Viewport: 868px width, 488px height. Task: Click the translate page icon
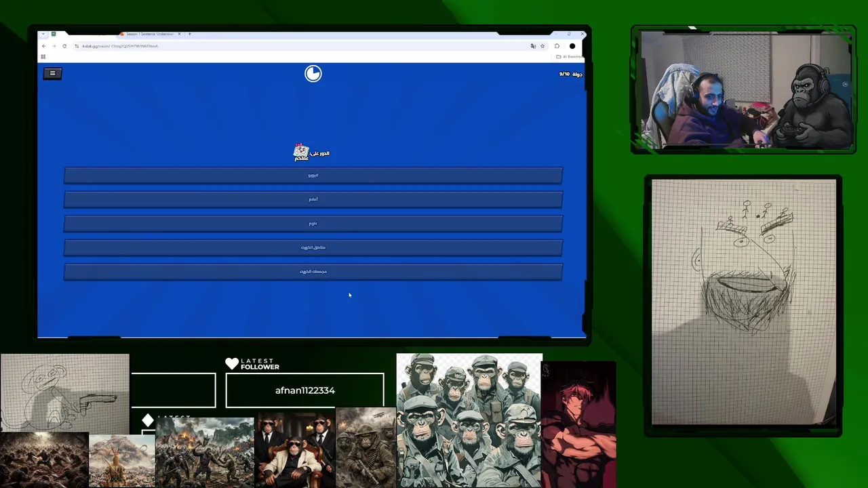coord(533,46)
